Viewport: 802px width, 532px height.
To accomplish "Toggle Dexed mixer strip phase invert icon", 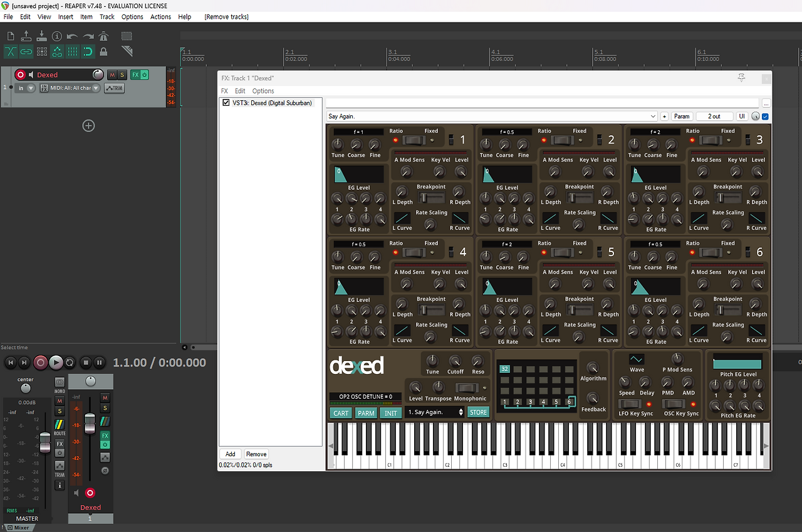I will pos(105,469).
